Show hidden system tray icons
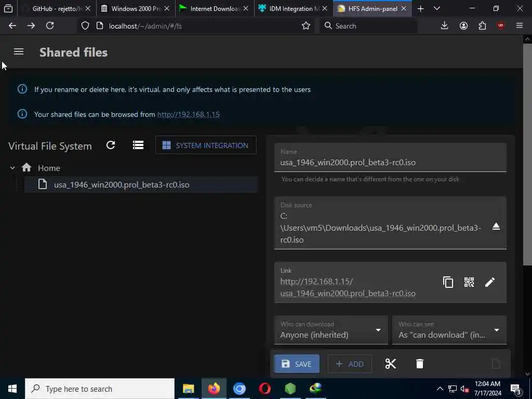This screenshot has width=532, height=399. (440, 389)
